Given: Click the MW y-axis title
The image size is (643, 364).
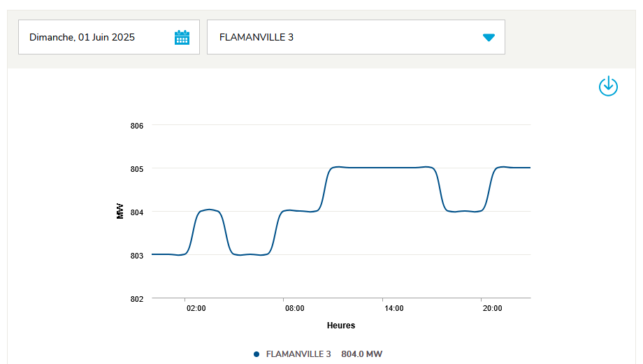Looking at the screenshot, I should click(120, 212).
